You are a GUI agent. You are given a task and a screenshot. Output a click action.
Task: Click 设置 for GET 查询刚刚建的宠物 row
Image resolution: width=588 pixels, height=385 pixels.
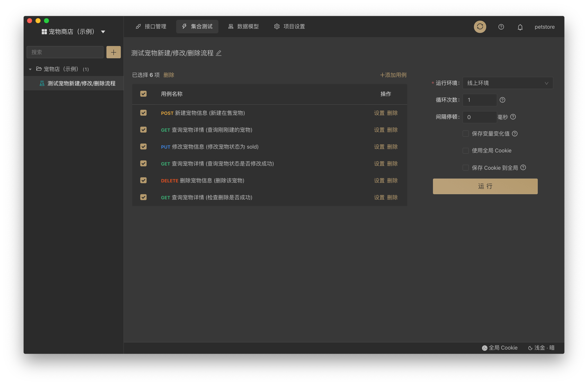point(379,130)
